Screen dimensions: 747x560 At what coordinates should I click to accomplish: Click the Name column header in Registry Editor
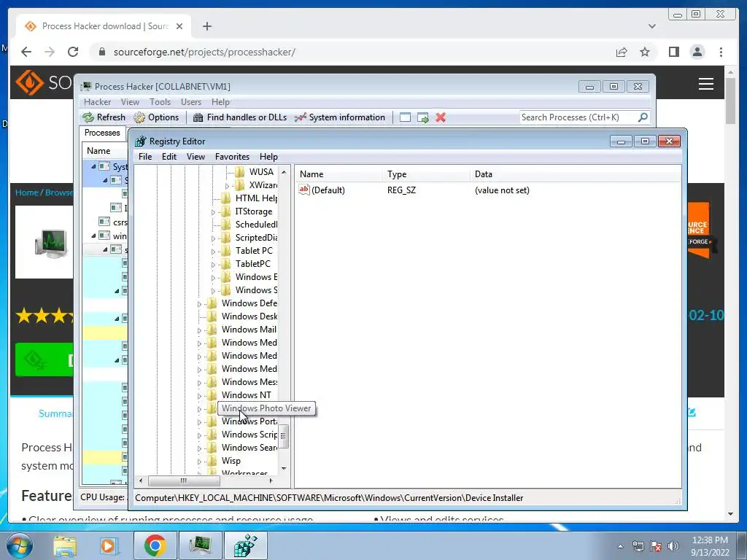[x=338, y=174]
